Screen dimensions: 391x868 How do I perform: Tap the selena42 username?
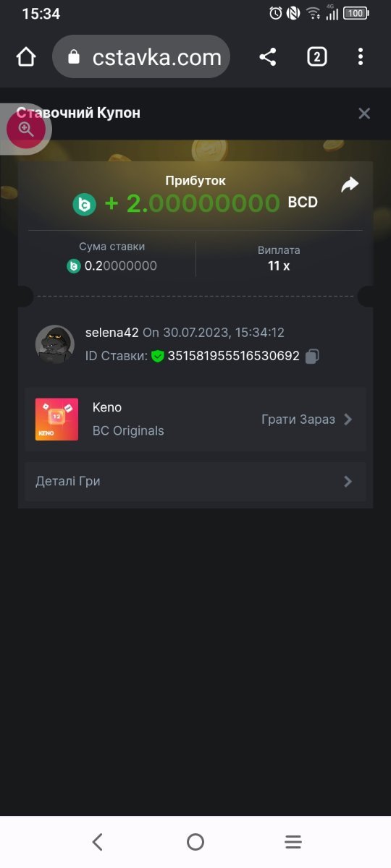coord(112,333)
